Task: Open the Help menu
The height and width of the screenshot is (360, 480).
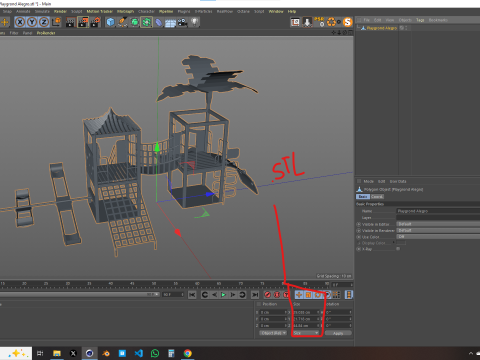Action: click(292, 11)
